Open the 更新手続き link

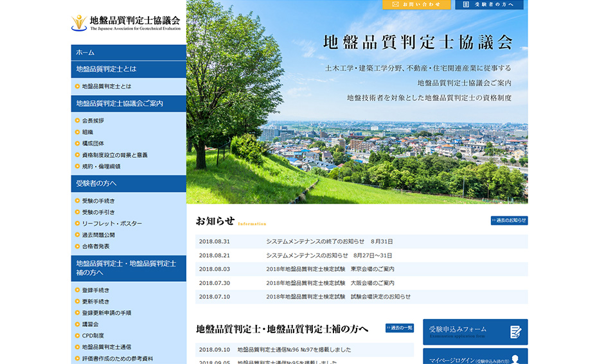96,301
